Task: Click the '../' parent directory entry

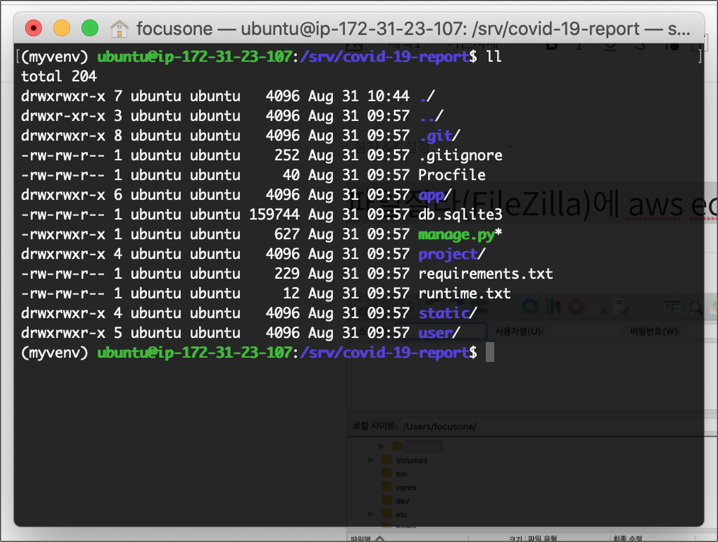Action: tap(431, 116)
